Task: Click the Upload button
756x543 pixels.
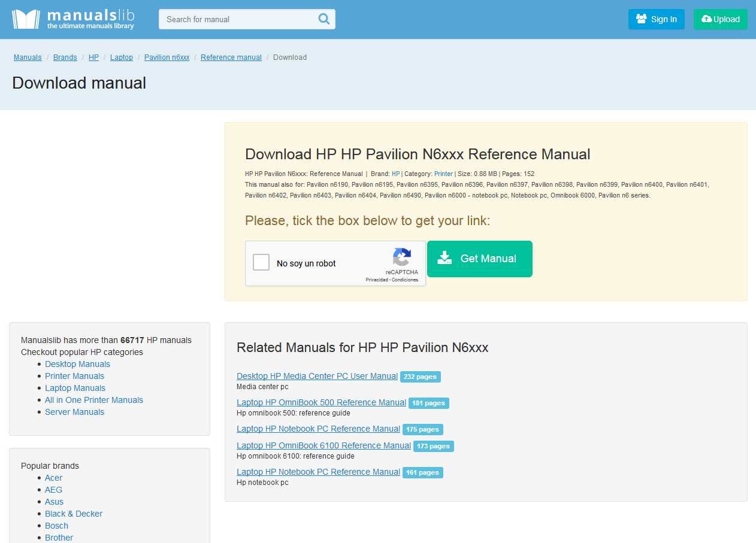Action: coord(721,19)
